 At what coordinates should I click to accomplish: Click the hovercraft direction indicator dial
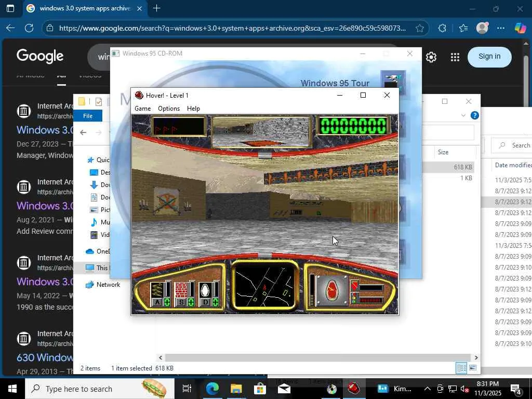pos(332,290)
